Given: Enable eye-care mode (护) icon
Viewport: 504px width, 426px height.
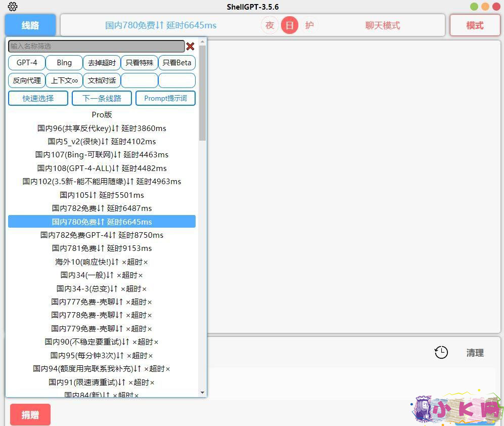Looking at the screenshot, I should click(x=309, y=25).
